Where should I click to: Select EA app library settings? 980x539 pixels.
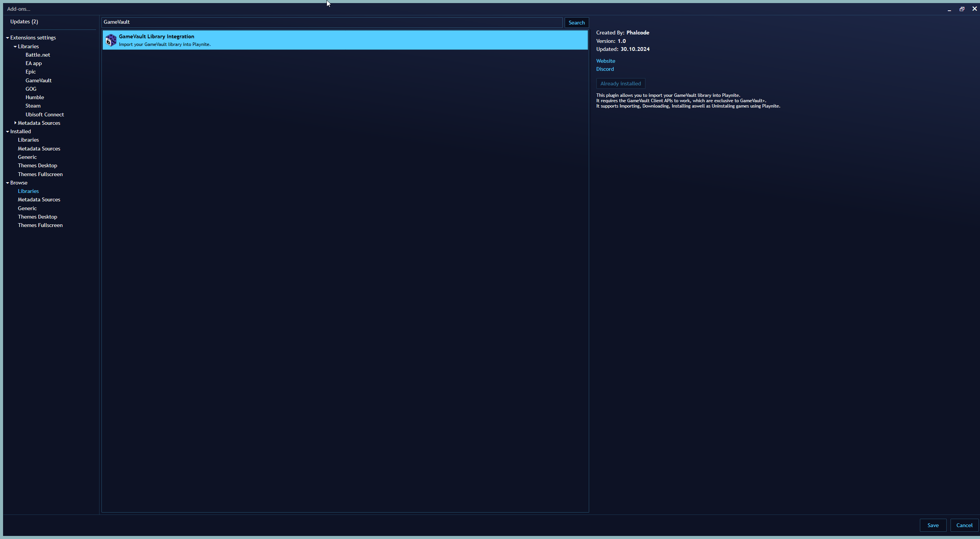34,63
